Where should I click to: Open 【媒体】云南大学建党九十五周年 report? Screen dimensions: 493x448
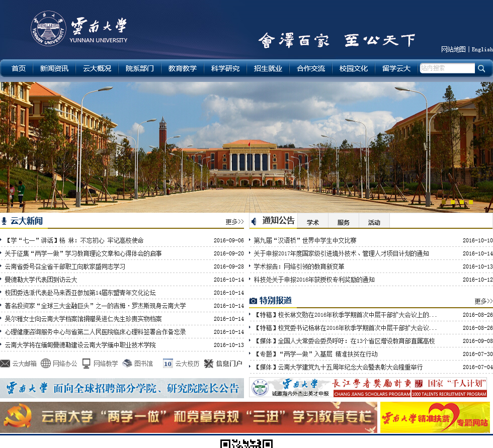click(x=338, y=367)
